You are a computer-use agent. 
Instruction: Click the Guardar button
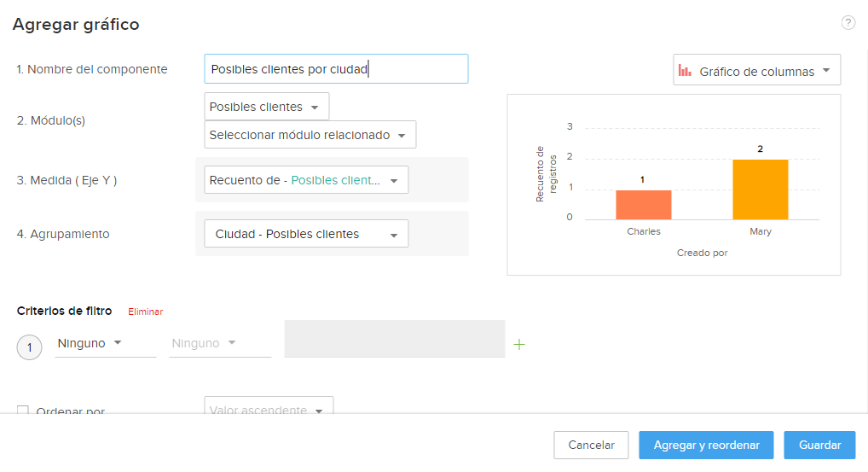point(819,445)
